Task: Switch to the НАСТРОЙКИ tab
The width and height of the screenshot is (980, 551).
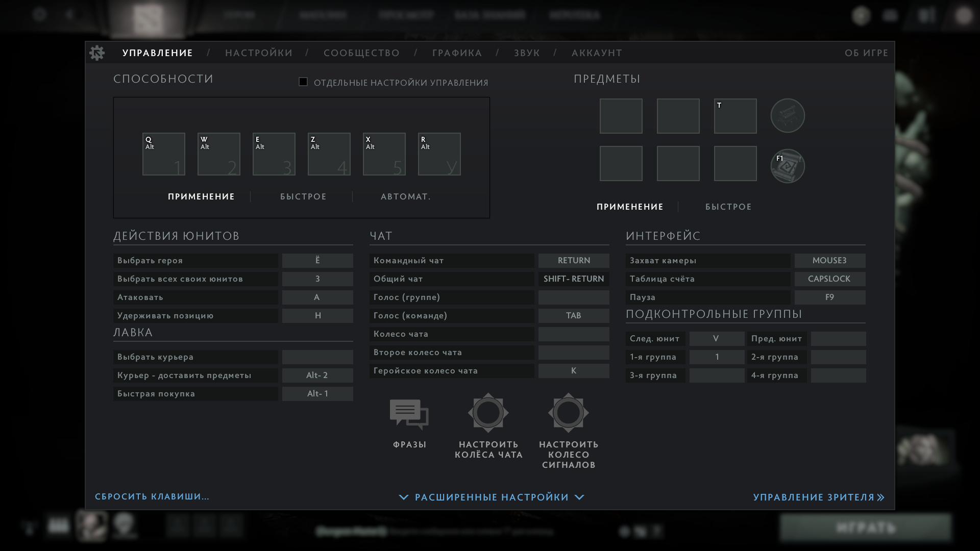Action: [259, 53]
